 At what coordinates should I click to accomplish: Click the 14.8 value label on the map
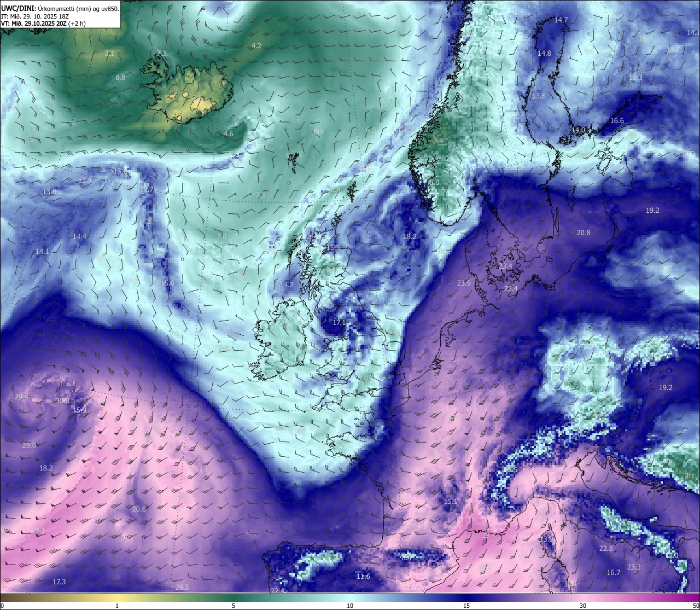click(x=544, y=54)
